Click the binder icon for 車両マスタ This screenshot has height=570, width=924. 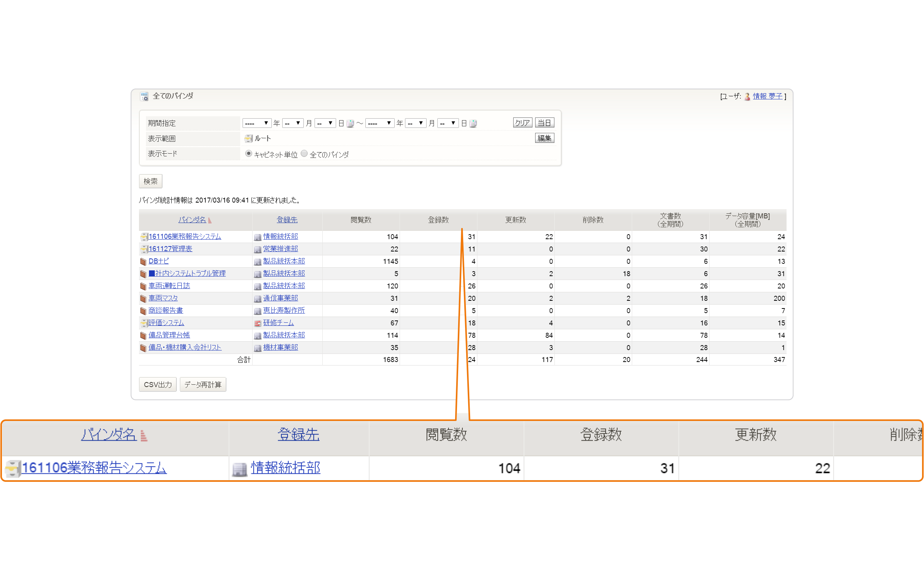coord(143,298)
